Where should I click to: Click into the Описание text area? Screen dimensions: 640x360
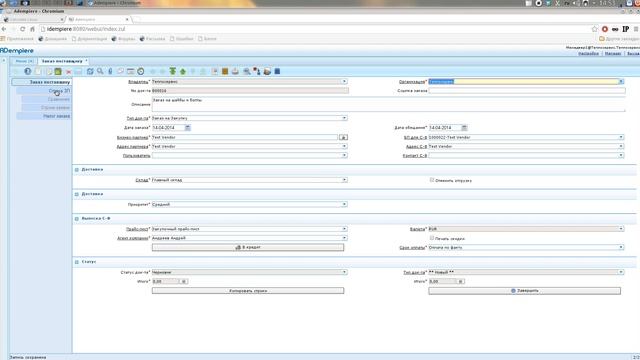388,104
